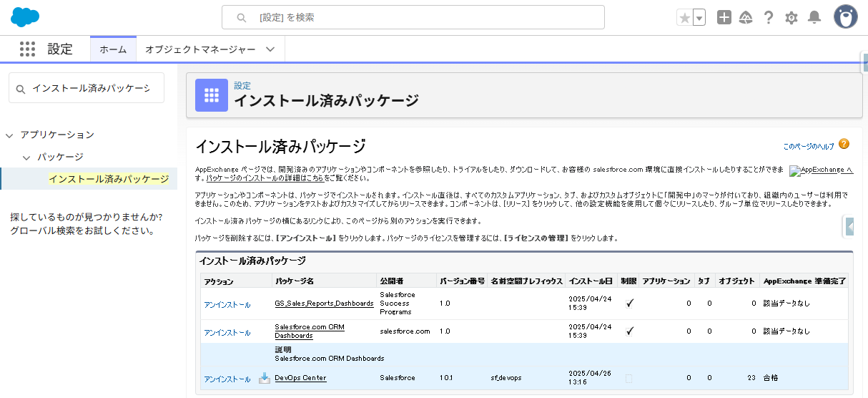Click the download icon beside DevOps Center

click(x=265, y=378)
